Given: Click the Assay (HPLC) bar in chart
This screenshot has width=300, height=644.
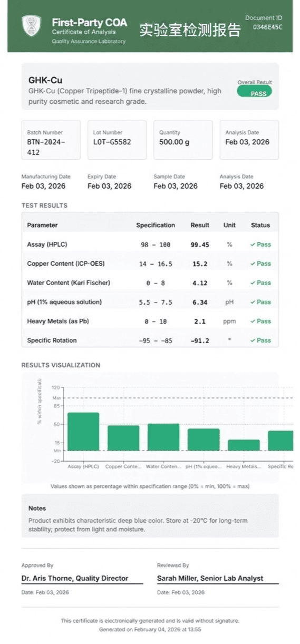Looking at the screenshot, I should click(83, 432).
